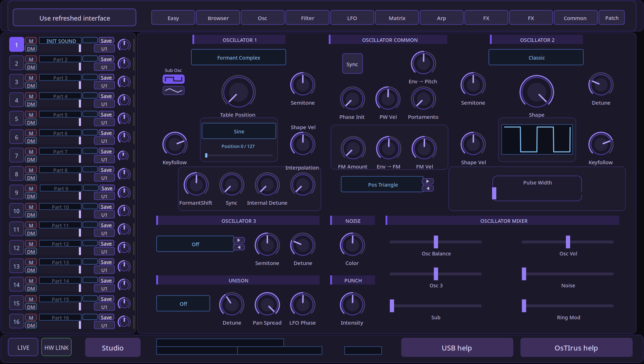Click the Noise Color knob
Screen dimensions: 644x364
[x=352, y=245]
